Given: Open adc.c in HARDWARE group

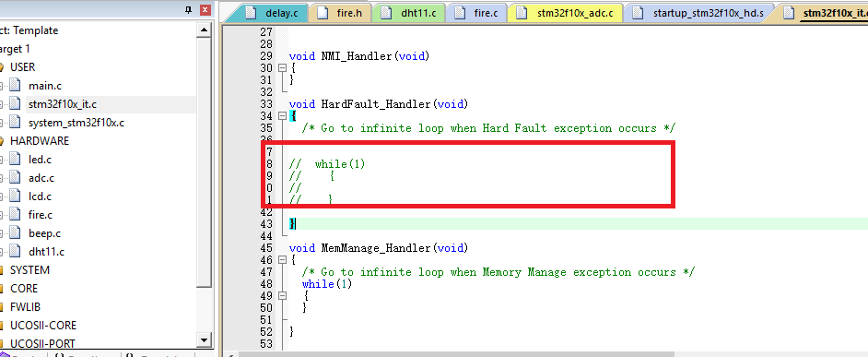Looking at the screenshot, I should click(41, 178).
